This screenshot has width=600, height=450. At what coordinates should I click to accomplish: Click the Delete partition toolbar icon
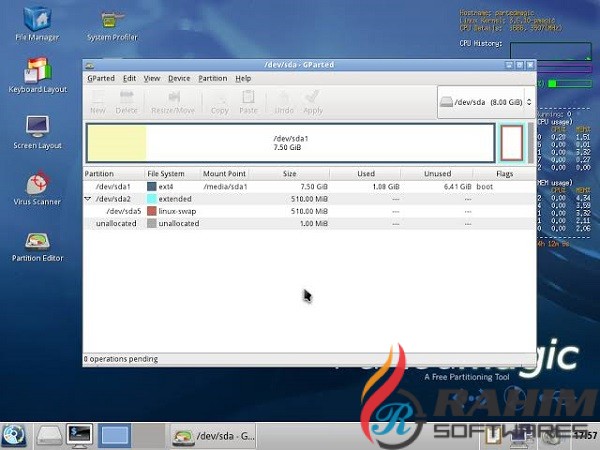point(126,102)
